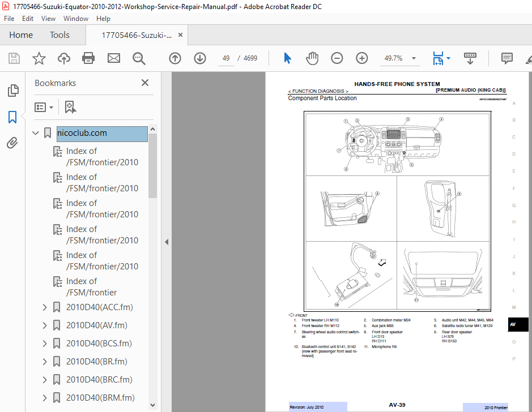Screen dimensions: 532x412
Task: Expand the 2010D40(AV.fm) bookmark
Action: 44,325
